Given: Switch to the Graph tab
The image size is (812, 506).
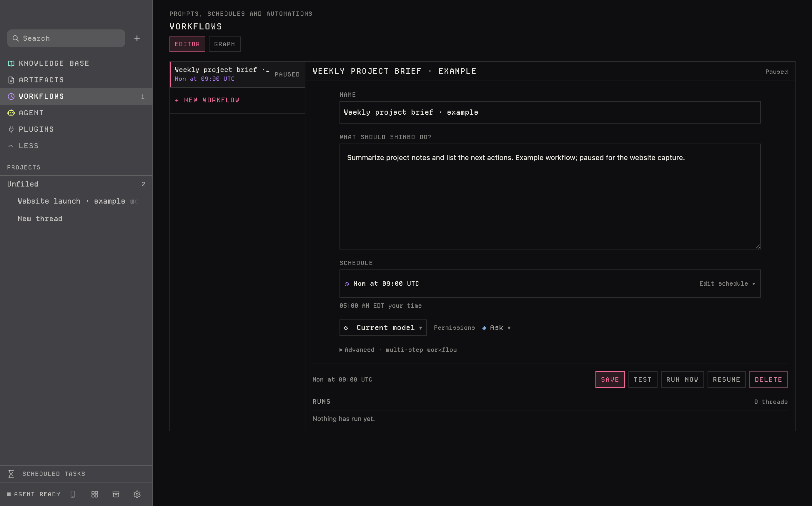Looking at the screenshot, I should [x=224, y=44].
